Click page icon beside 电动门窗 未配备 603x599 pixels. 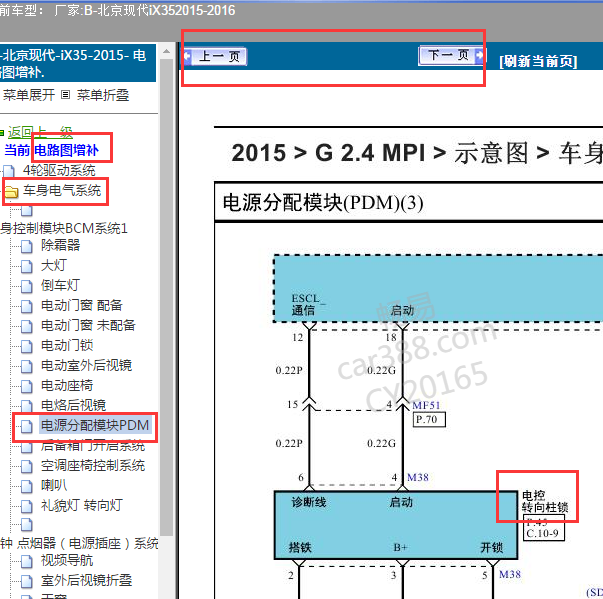[x=27, y=326]
